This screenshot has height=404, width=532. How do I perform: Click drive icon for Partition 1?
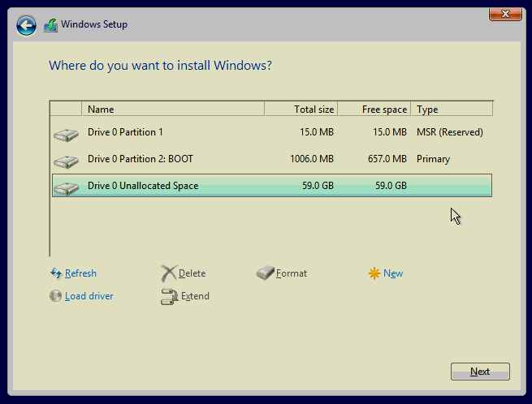pyautogui.click(x=66, y=134)
